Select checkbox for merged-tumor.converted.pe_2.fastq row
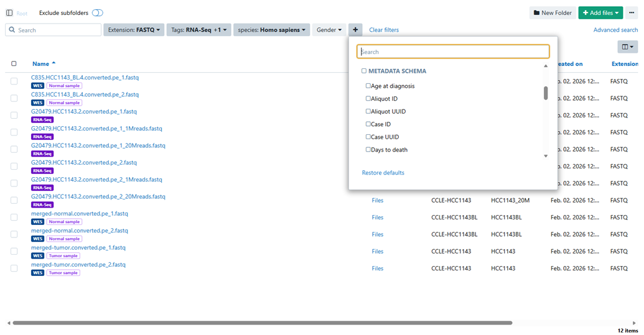644x335 pixels. click(x=14, y=268)
